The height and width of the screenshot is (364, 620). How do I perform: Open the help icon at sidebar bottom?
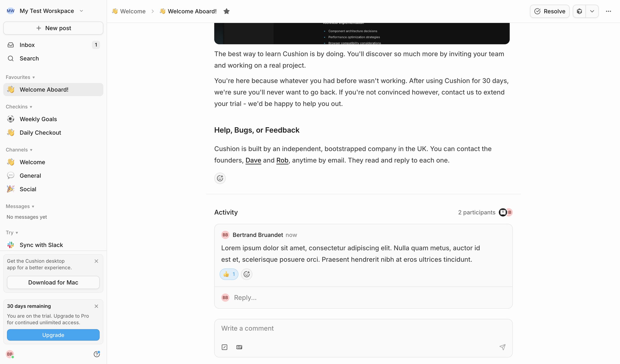point(97,354)
